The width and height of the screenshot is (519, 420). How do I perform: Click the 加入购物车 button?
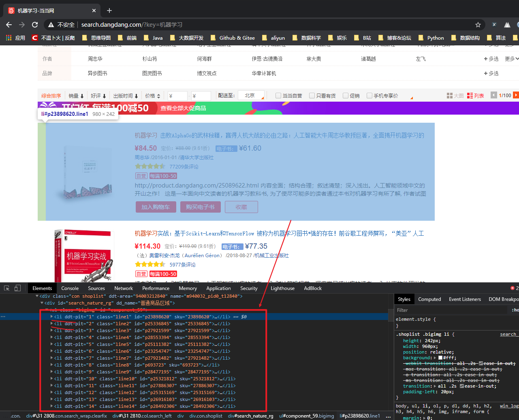click(x=156, y=207)
